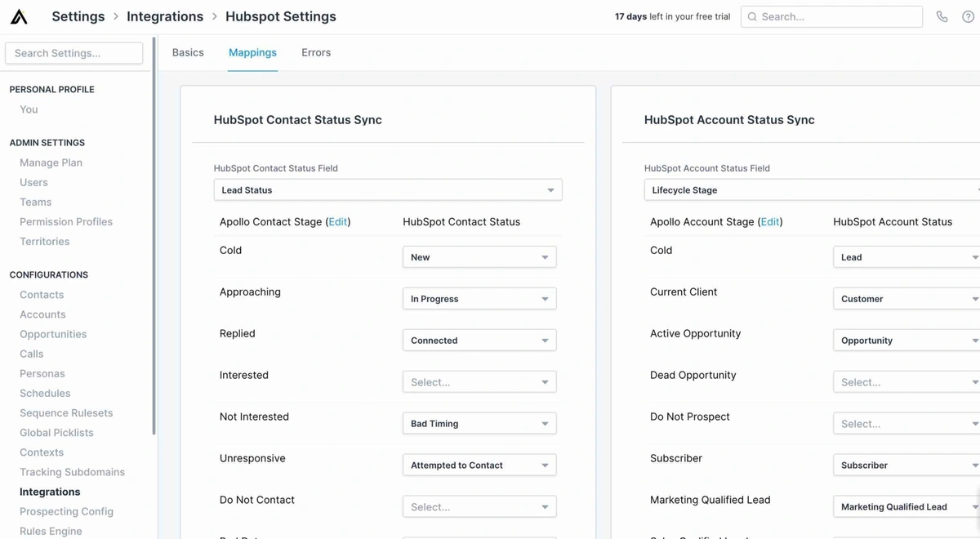Open Sequence Rulesets in the sidebar

tap(66, 413)
